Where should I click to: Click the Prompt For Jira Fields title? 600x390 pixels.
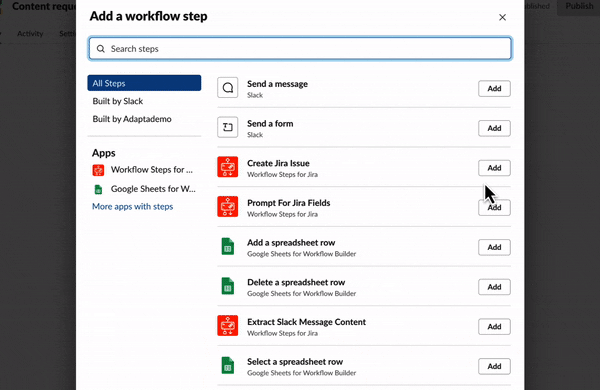(289, 203)
